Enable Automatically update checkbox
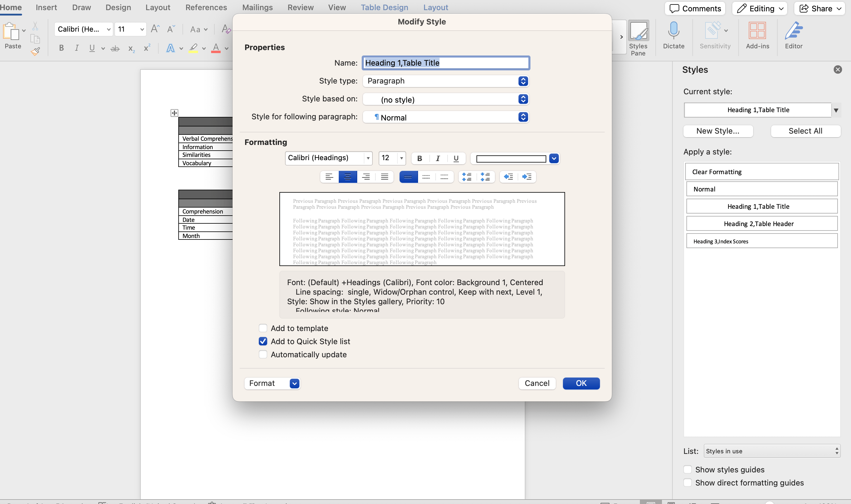Image resolution: width=851 pixels, height=504 pixels. [x=263, y=355]
